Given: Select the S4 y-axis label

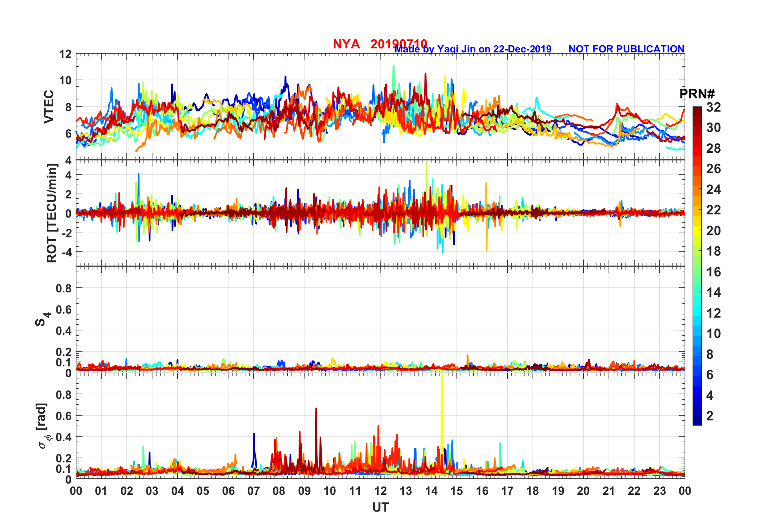Looking at the screenshot, I should click(43, 320).
